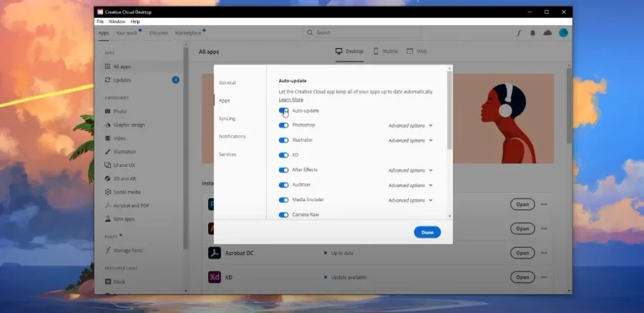This screenshot has width=644, height=313.
Task: Open Services preferences section
Action: point(228,154)
